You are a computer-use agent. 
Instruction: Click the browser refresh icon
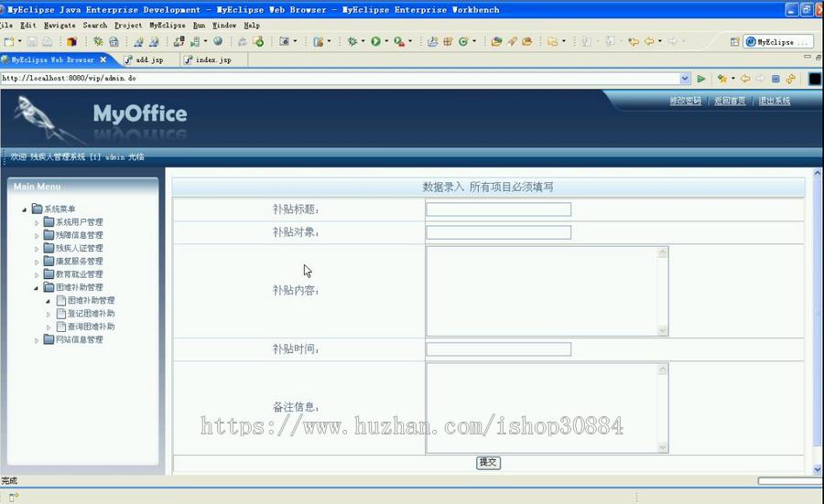click(x=790, y=79)
